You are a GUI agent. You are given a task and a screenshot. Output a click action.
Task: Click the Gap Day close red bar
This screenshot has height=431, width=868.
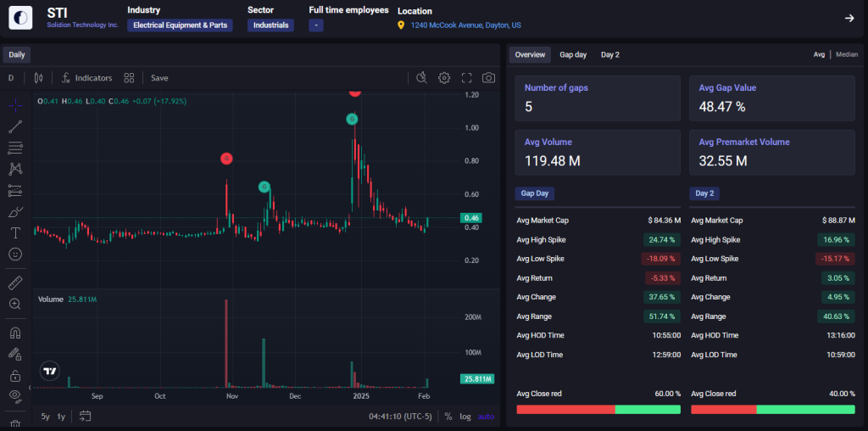coord(565,410)
